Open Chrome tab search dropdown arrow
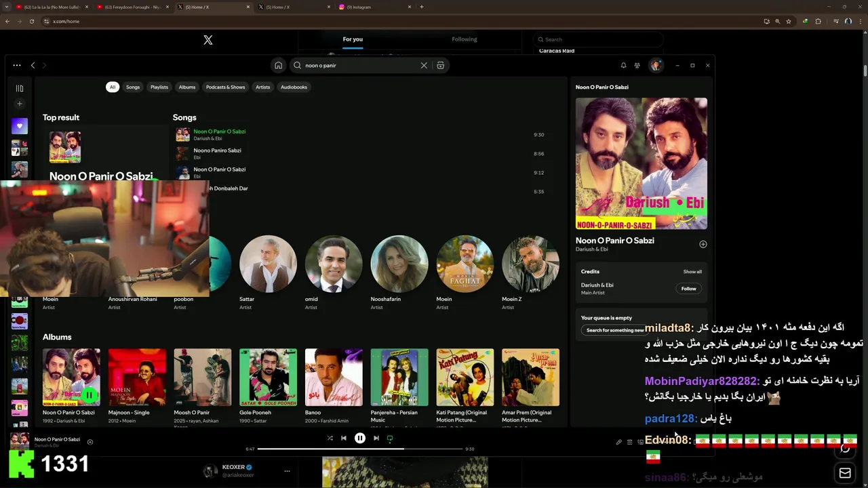868x488 pixels. (x=7, y=7)
